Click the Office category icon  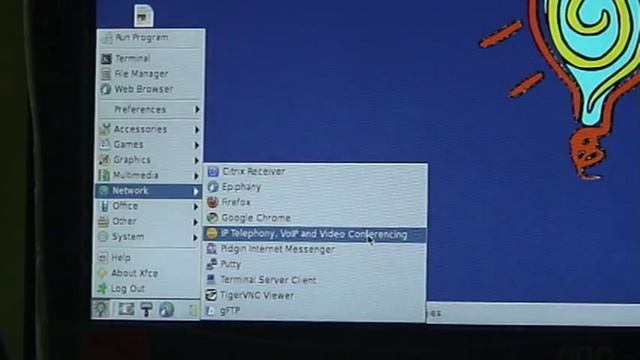coord(104,206)
